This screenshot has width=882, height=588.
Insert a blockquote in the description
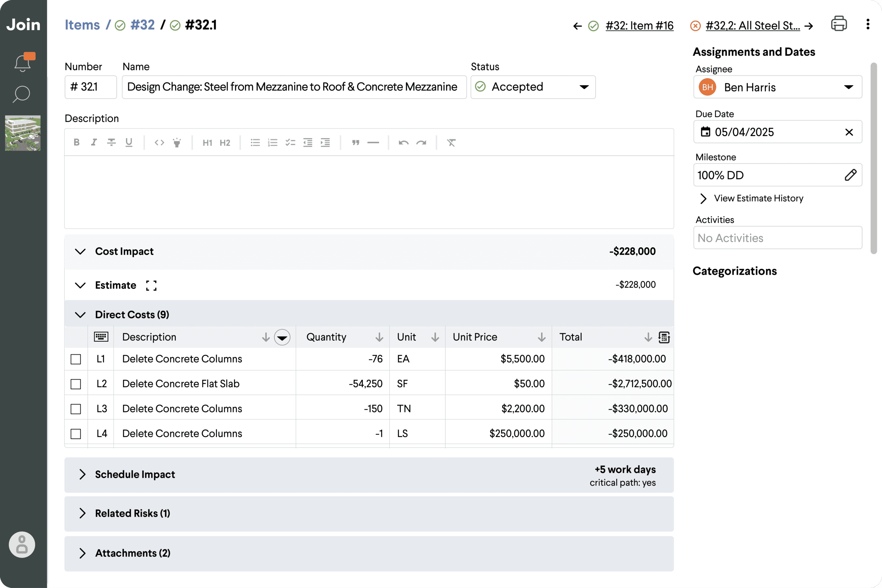tap(356, 143)
